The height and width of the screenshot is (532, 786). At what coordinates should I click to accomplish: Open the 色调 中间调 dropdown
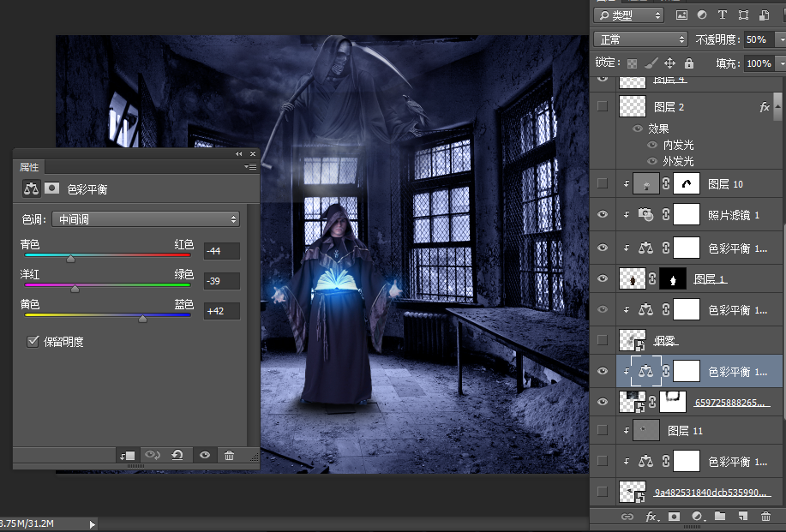[x=146, y=219]
